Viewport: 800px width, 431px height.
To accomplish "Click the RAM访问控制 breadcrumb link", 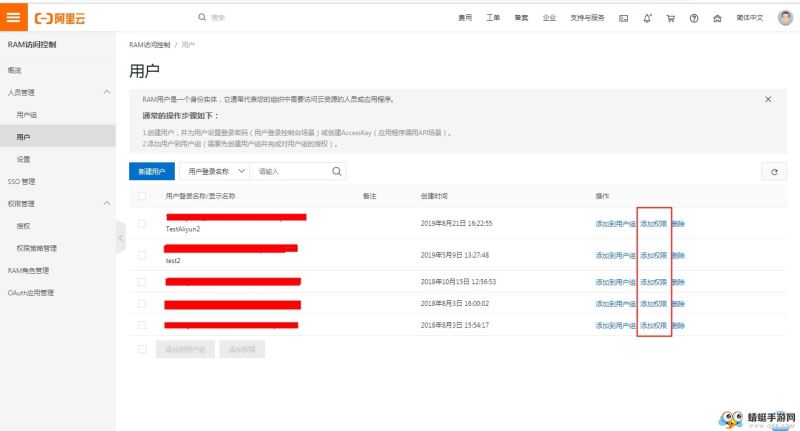I will coord(149,45).
